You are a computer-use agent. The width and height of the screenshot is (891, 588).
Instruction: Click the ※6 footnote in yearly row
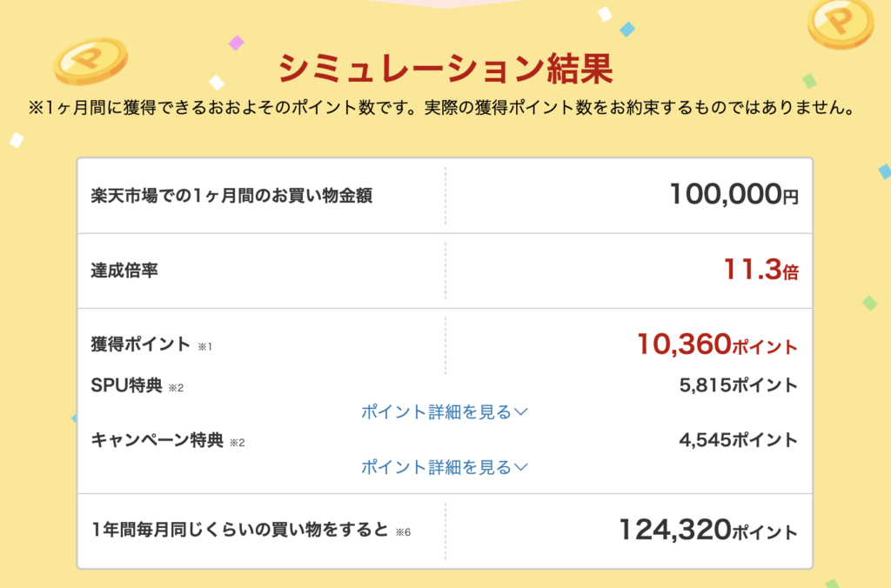403,532
